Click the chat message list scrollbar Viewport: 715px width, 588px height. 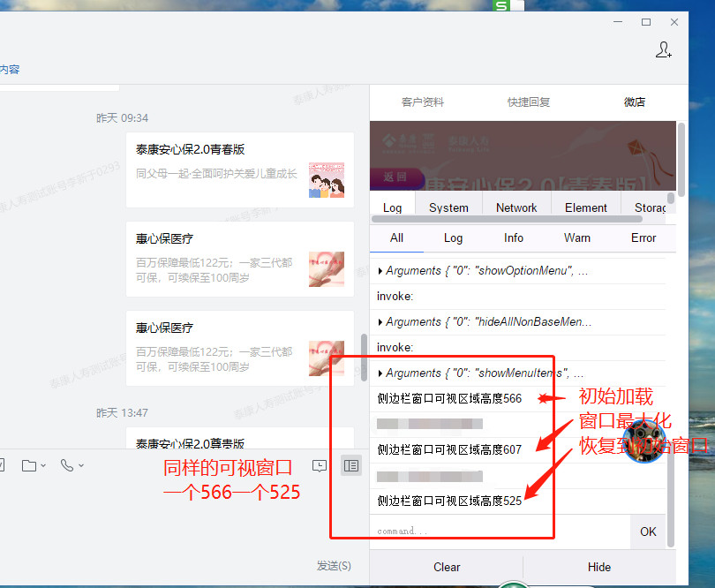(x=364, y=358)
